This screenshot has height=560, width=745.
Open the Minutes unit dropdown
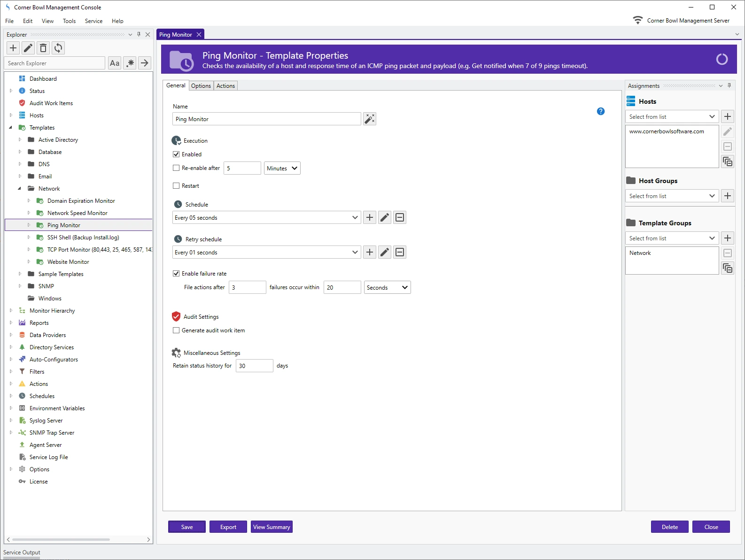pos(282,168)
